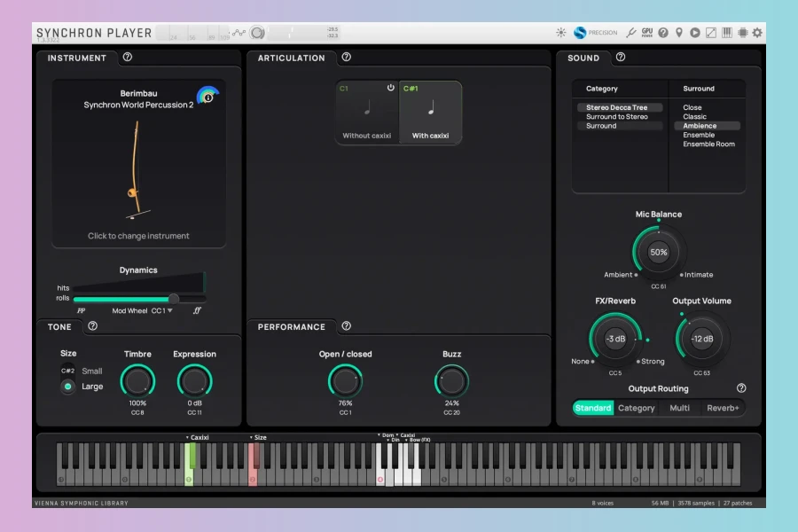The image size is (798, 532).
Task: Click 'Click to change instrument' text
Action: 138,236
